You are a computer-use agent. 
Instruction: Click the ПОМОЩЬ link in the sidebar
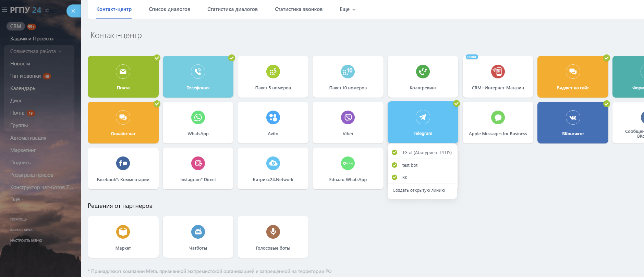point(19,219)
